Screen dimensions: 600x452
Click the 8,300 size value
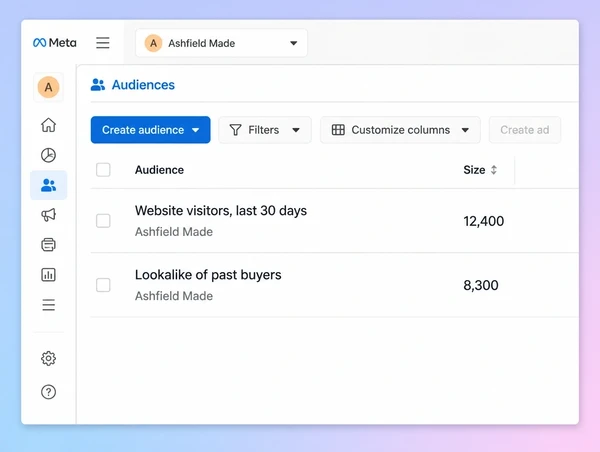pos(481,286)
